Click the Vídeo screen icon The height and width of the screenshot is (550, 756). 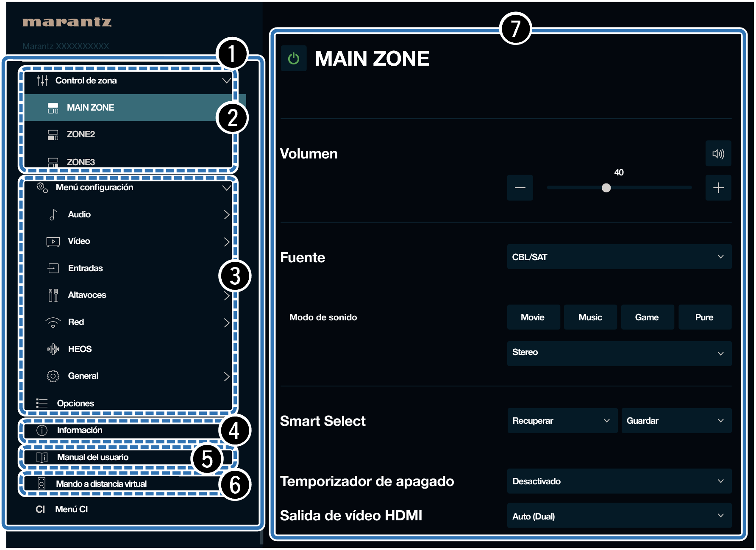click(53, 242)
